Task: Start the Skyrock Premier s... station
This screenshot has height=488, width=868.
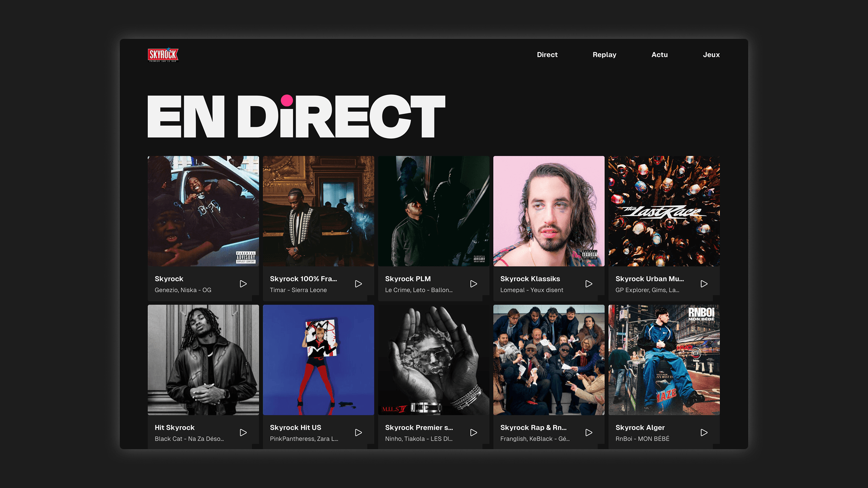Action: pos(474,432)
